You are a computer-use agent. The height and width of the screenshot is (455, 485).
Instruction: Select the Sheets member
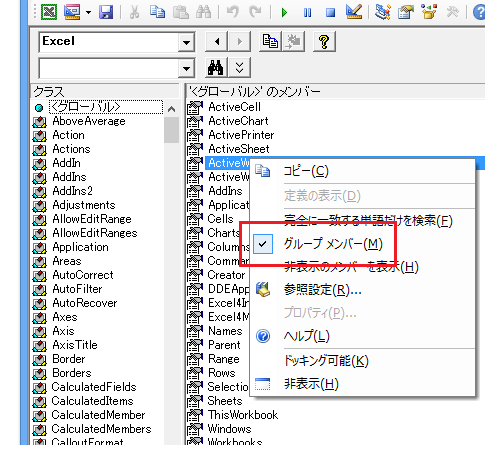(225, 401)
